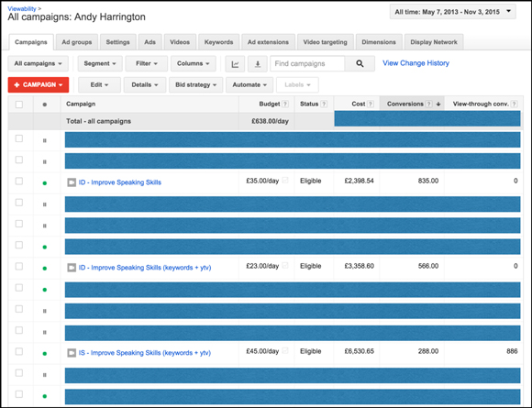Toggle the select-all campaigns header checkbox
Image resolution: width=532 pixels, height=408 pixels.
click(x=19, y=105)
